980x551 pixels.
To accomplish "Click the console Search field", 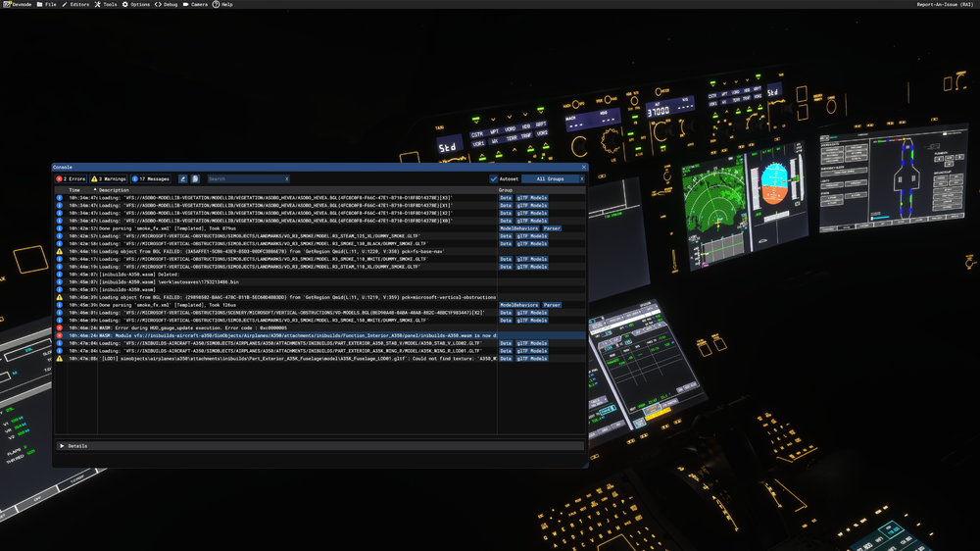I will tap(243, 179).
